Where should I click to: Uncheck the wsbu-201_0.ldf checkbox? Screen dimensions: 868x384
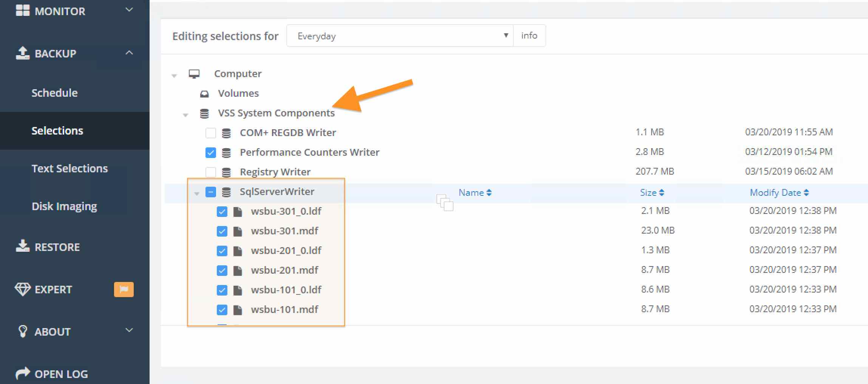222,251
